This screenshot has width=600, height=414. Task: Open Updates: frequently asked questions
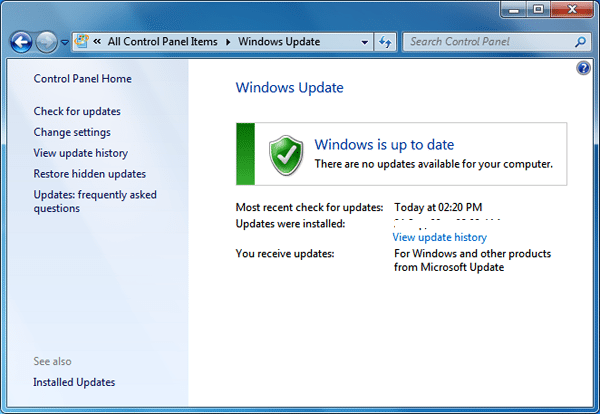click(x=95, y=202)
